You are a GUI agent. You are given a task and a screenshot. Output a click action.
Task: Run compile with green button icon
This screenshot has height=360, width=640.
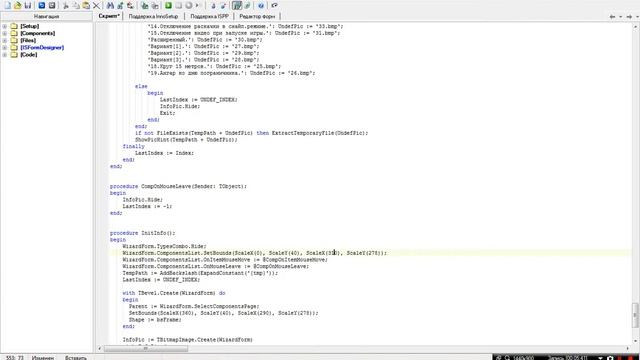click(168, 5)
